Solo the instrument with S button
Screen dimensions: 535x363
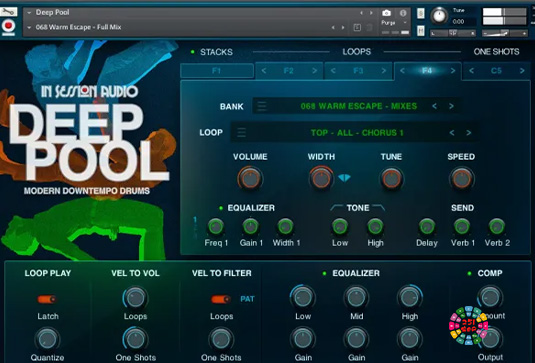pyautogui.click(x=421, y=13)
